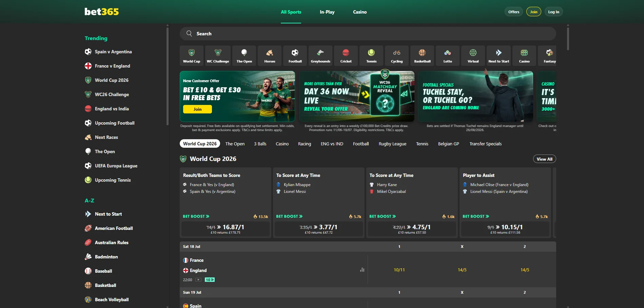The image size is (644, 308).
Task: Click live stream icon beside 22:00
Action: point(198,280)
